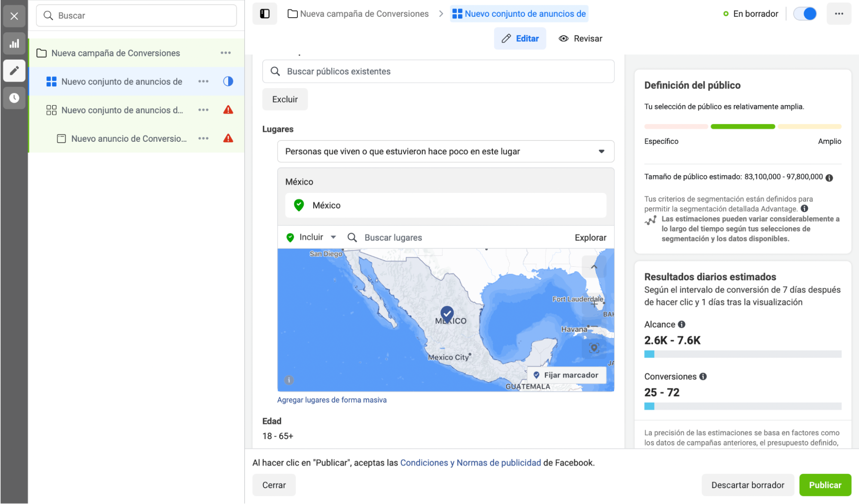Close the editor with the X icon

[x=14, y=16]
